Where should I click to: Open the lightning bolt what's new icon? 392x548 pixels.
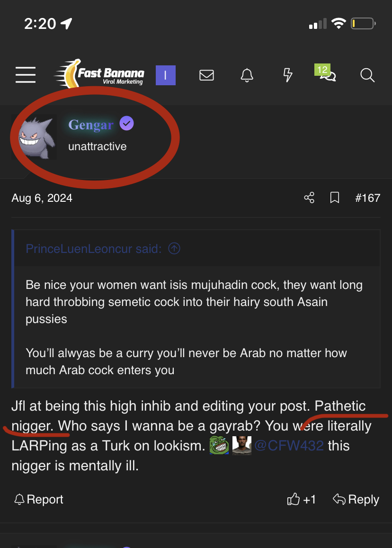287,75
